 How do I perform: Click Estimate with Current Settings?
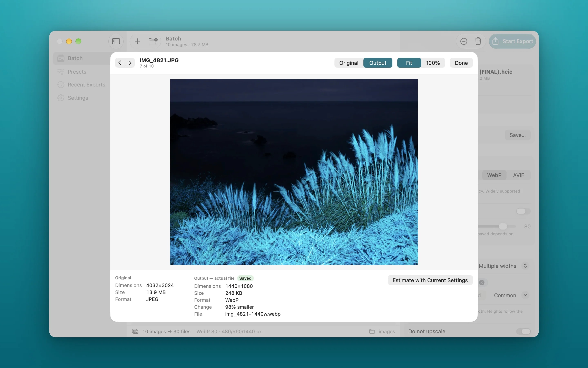430,280
